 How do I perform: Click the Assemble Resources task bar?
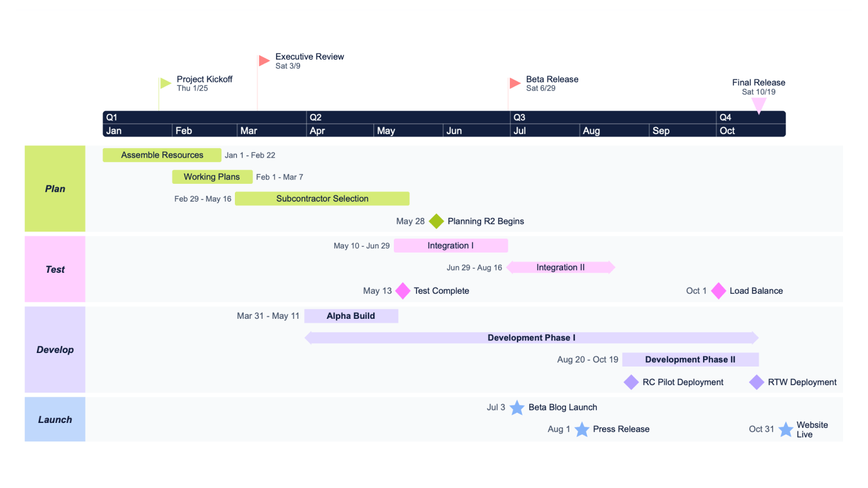point(162,155)
